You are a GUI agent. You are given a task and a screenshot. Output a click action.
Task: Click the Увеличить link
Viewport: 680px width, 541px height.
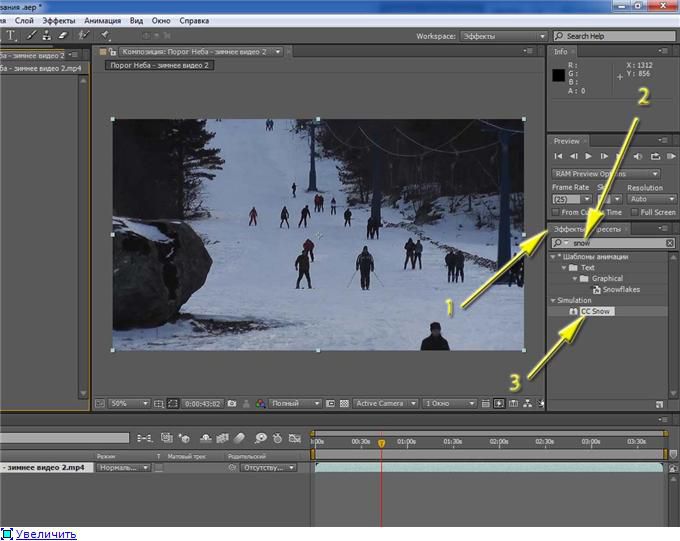pyautogui.click(x=46, y=534)
